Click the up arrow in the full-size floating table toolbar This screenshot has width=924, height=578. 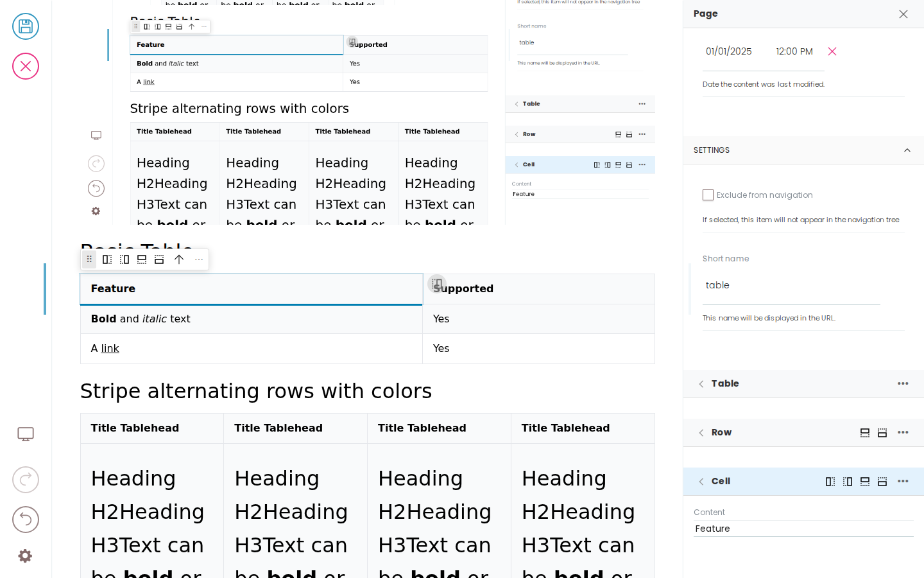(x=179, y=259)
